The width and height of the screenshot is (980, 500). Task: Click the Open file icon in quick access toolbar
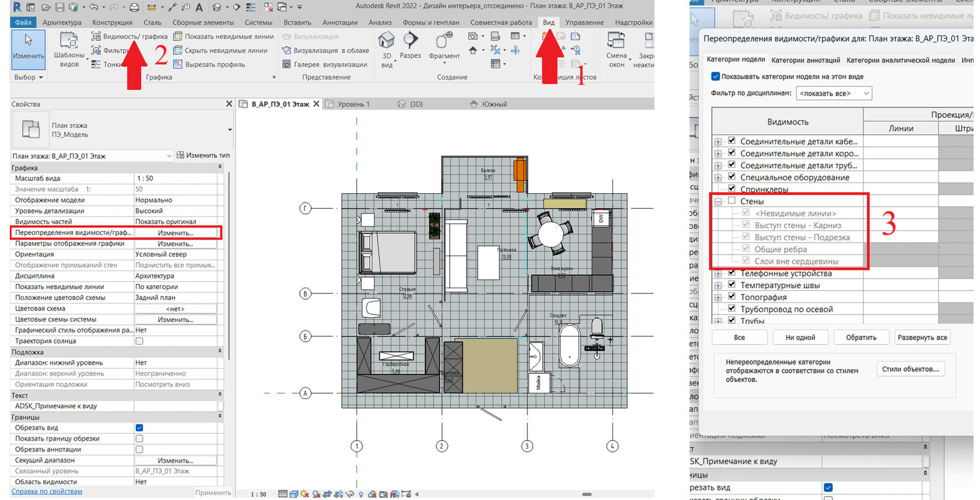point(45,7)
